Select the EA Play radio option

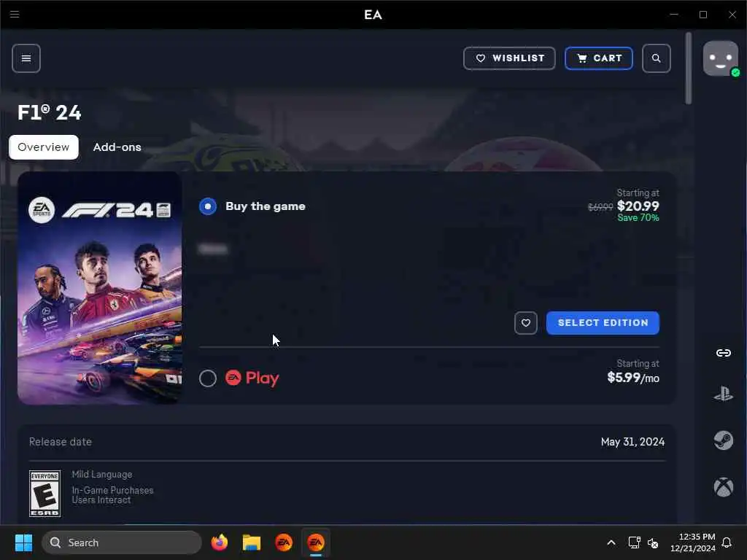pyautogui.click(x=208, y=378)
